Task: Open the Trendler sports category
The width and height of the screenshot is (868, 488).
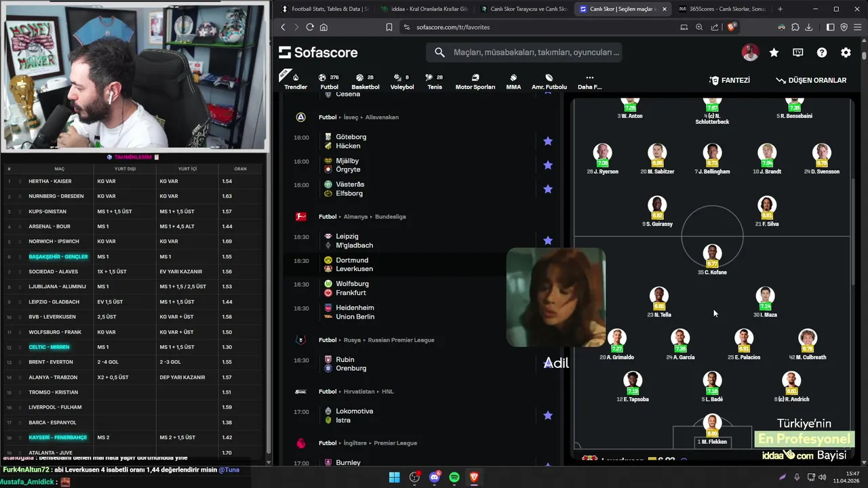Action: (296, 81)
